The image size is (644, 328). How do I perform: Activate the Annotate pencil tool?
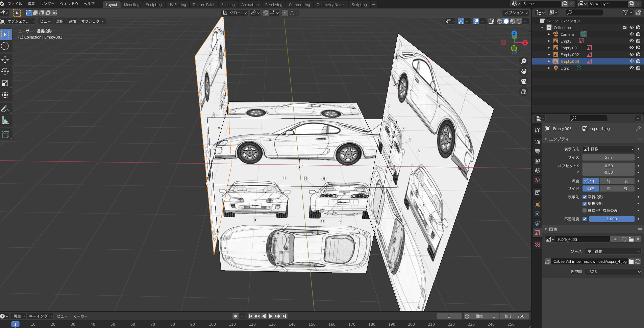pos(5,109)
